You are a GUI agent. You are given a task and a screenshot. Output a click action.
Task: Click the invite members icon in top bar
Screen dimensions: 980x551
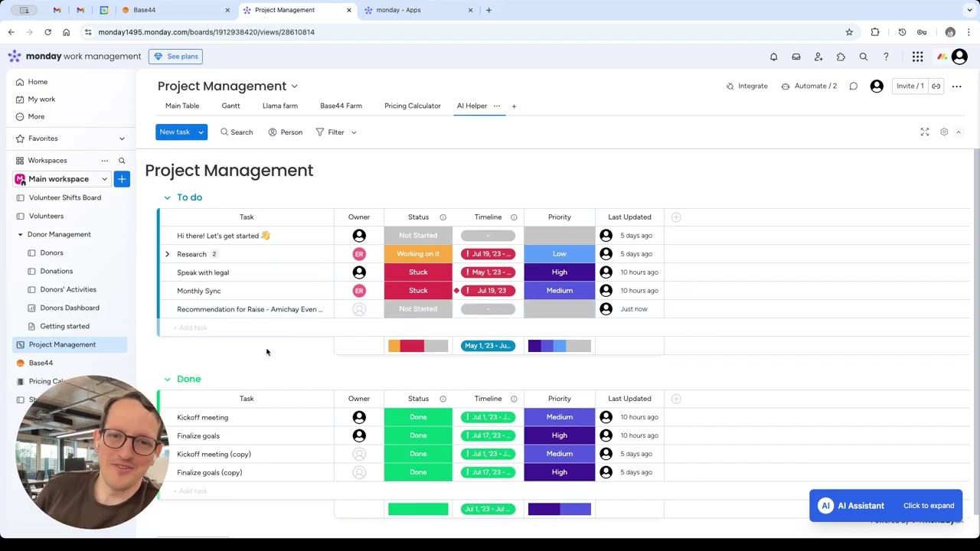click(x=818, y=57)
